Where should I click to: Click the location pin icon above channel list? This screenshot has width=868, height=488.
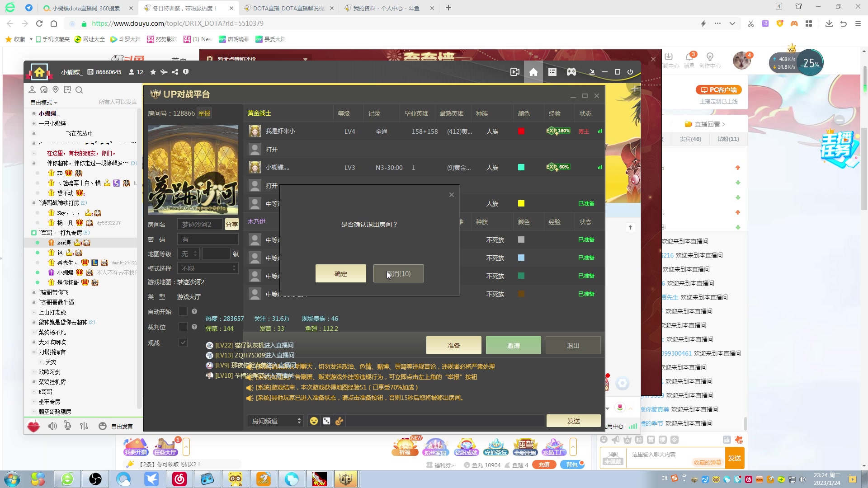56,89
